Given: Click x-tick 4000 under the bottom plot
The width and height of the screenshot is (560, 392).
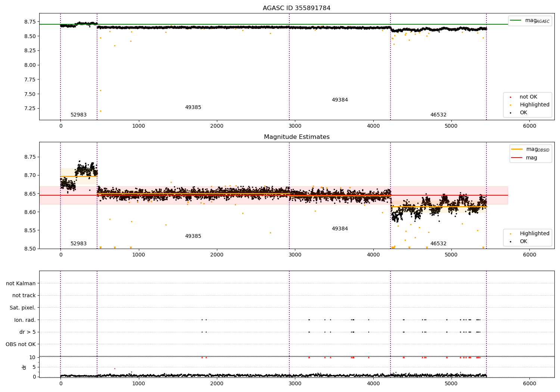Looking at the screenshot, I should click(x=373, y=384).
